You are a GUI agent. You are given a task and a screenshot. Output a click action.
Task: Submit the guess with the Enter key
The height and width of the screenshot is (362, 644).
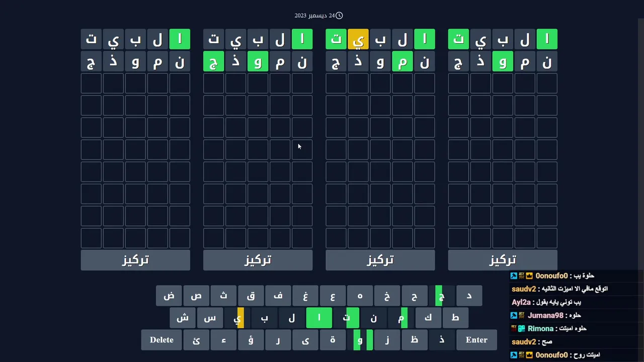click(476, 340)
